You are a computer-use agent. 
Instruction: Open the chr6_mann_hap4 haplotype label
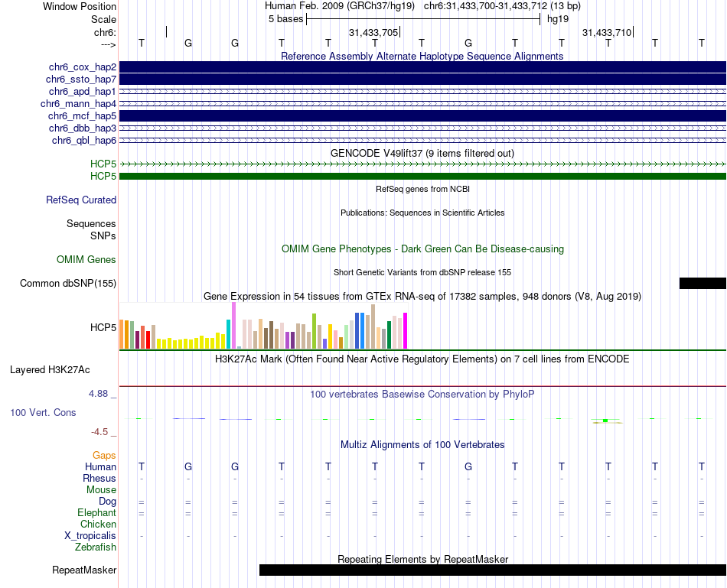point(78,104)
